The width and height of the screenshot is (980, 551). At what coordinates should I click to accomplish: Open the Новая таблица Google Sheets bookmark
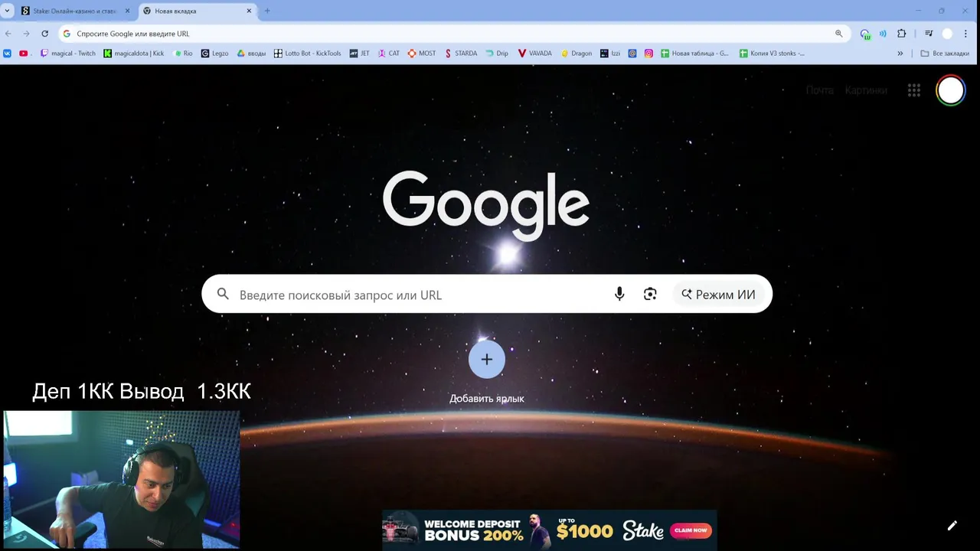coord(695,54)
